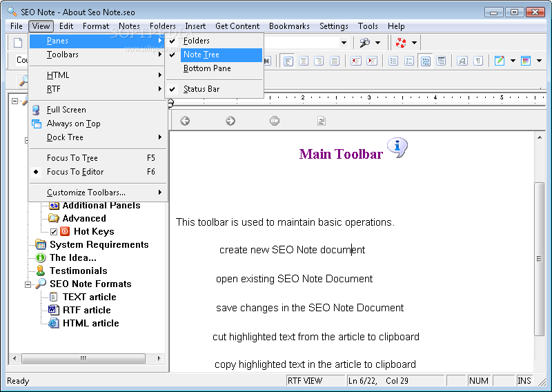Click the blue info speech bubble
This screenshot has width=552, height=392.
pos(397,147)
